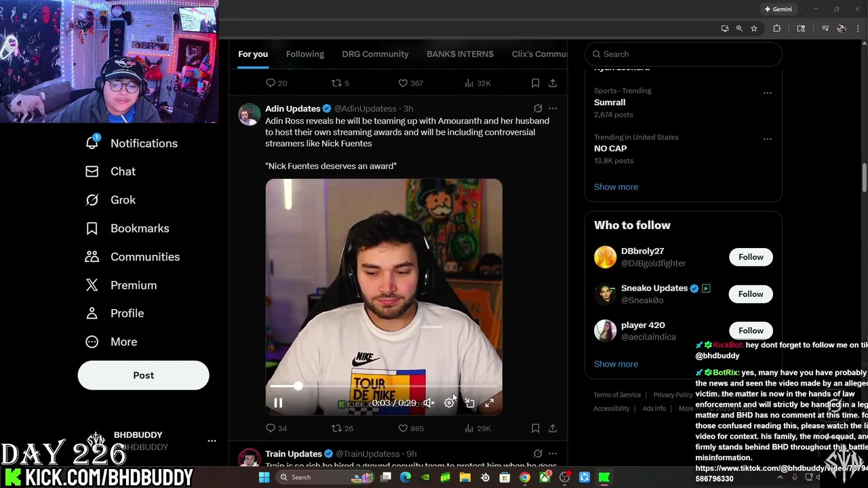Click the video progress scrubber
The height and width of the screenshot is (488, 868).
pos(298,386)
